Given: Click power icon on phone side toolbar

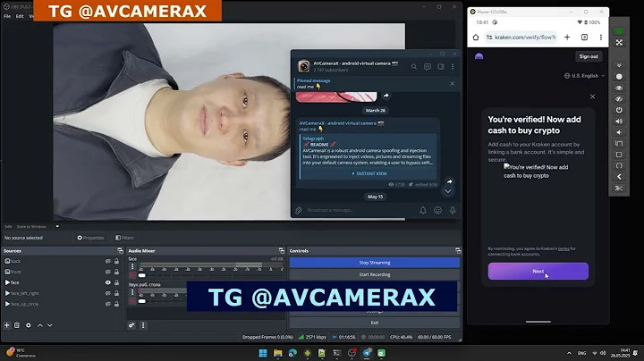Looking at the screenshot, I should click(619, 110).
